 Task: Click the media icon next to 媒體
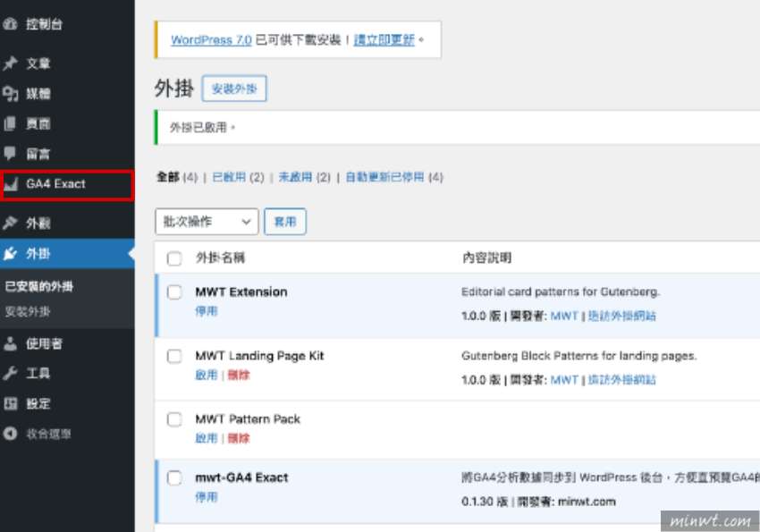pyautogui.click(x=10, y=94)
